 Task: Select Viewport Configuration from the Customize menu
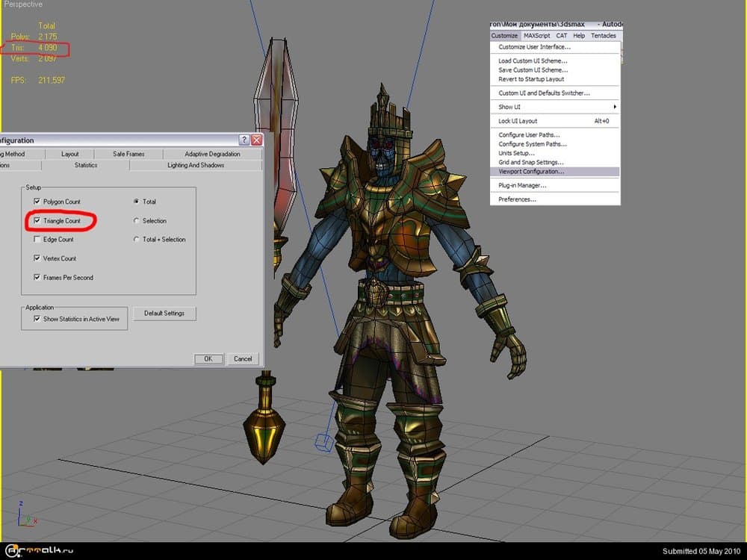(x=531, y=172)
